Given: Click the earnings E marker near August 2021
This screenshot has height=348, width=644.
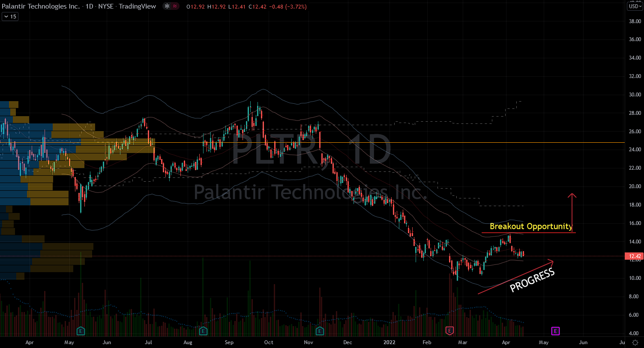Looking at the screenshot, I should point(203,331).
